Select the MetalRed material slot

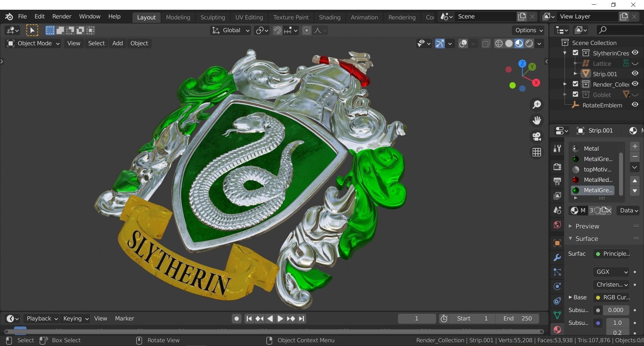(x=593, y=180)
